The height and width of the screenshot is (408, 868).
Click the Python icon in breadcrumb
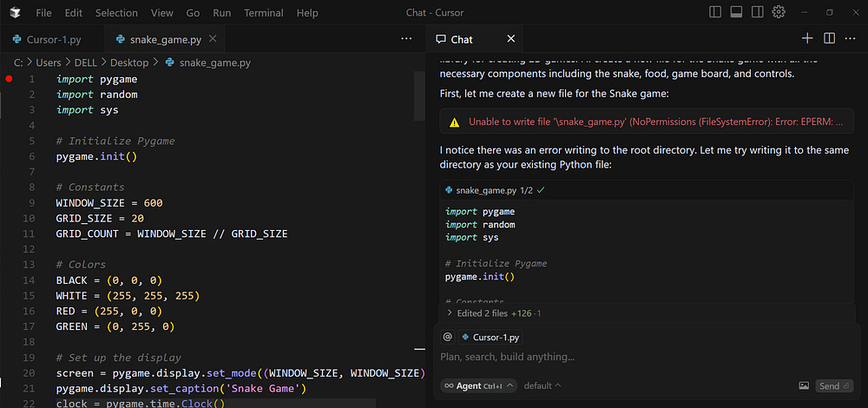point(170,63)
